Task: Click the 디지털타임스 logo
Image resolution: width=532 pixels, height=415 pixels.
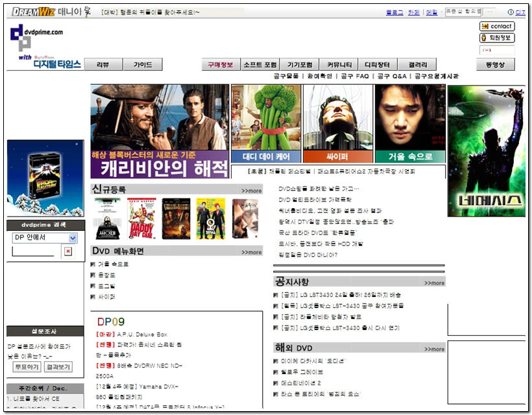Action: click(x=57, y=64)
